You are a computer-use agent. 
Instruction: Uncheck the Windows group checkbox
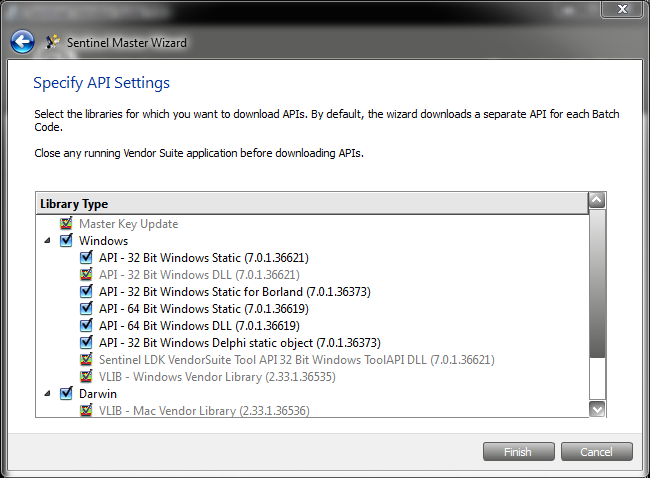coord(67,241)
